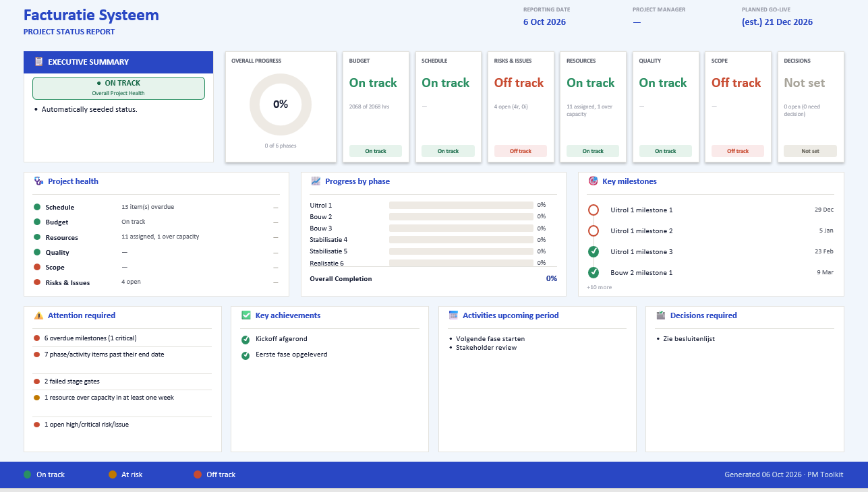The width and height of the screenshot is (868, 492).
Task: Click the Facturatie Systeem report title
Action: 92,15
